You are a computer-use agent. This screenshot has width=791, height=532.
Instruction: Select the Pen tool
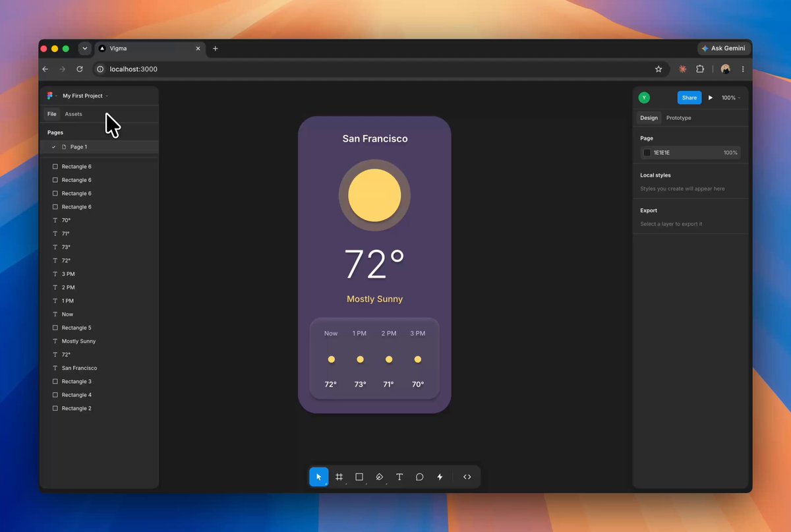click(x=380, y=477)
